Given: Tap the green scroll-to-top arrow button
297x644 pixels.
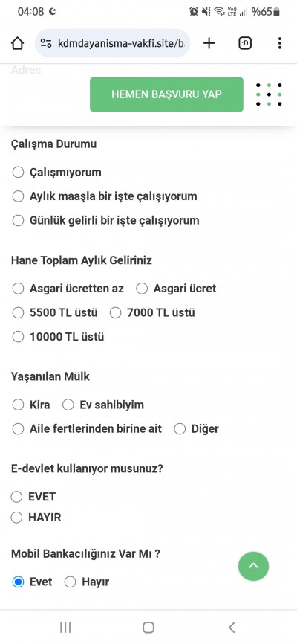Looking at the screenshot, I should pyautogui.click(x=253, y=566).
